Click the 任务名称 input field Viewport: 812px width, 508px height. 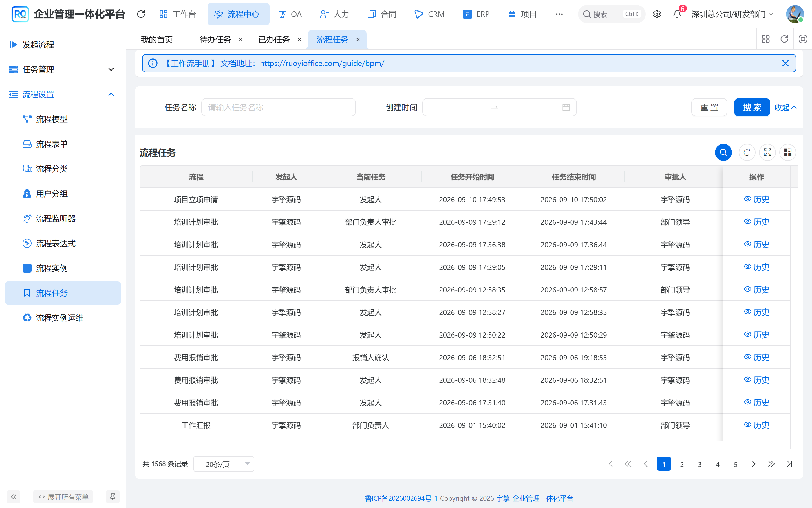pyautogui.click(x=278, y=108)
